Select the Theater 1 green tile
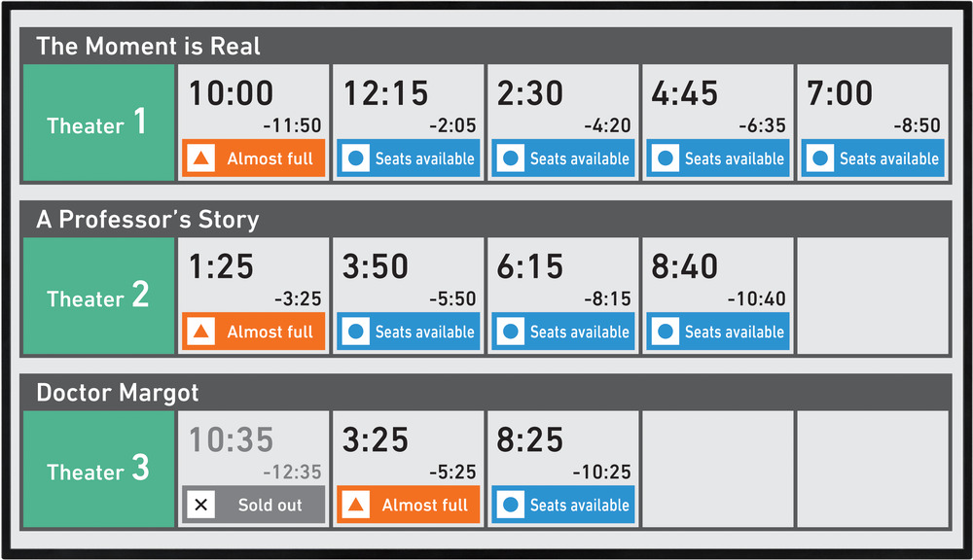 98,122
